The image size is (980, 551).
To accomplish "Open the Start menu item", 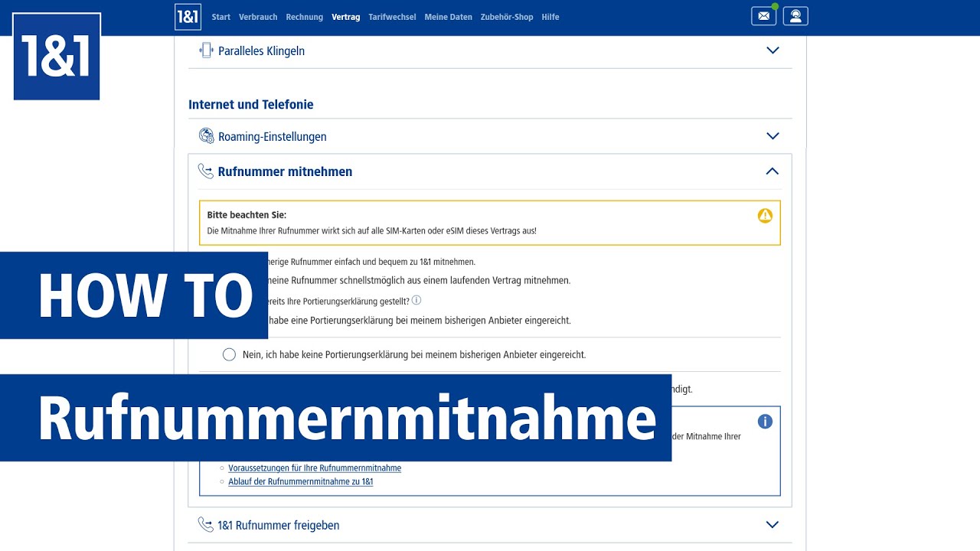I will pyautogui.click(x=221, y=17).
